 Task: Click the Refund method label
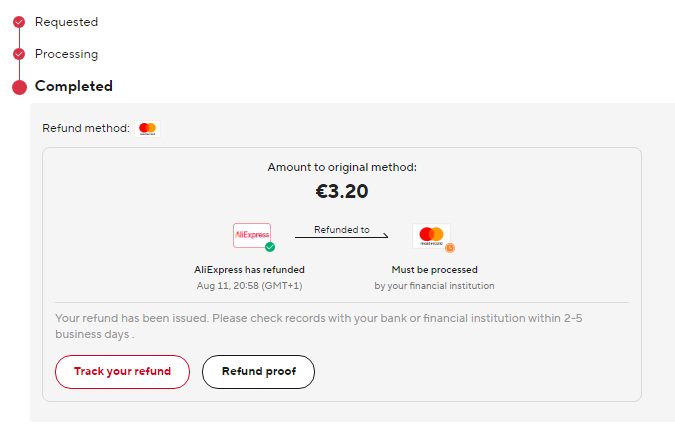coord(86,128)
